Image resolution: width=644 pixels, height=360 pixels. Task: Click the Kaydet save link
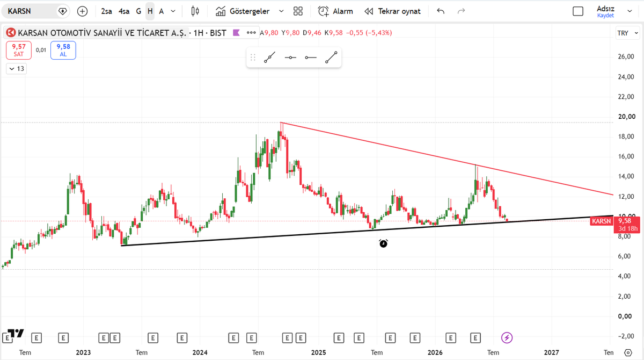coord(605,16)
